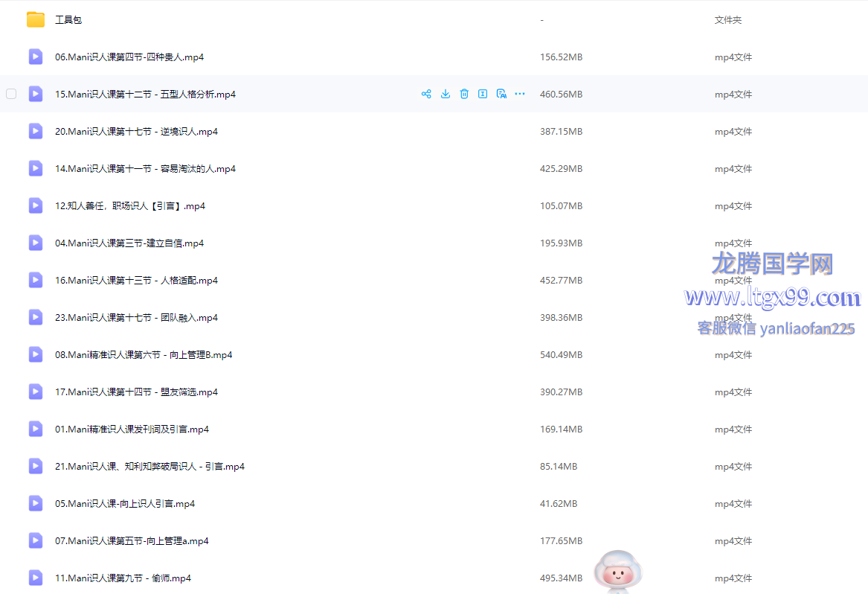868x594 pixels.
Task: Click the floating assistant mascot avatar
Action: (x=617, y=572)
